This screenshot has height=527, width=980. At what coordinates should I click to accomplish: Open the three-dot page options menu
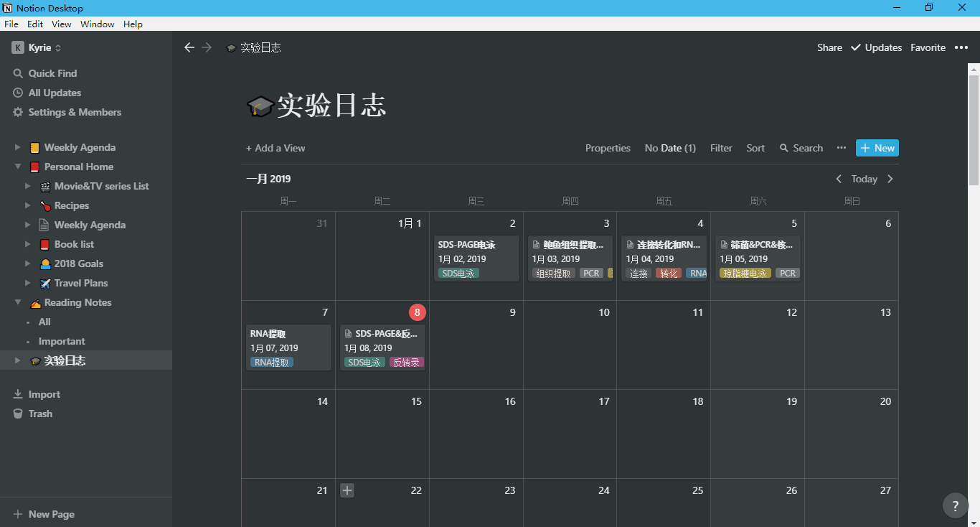(x=961, y=47)
